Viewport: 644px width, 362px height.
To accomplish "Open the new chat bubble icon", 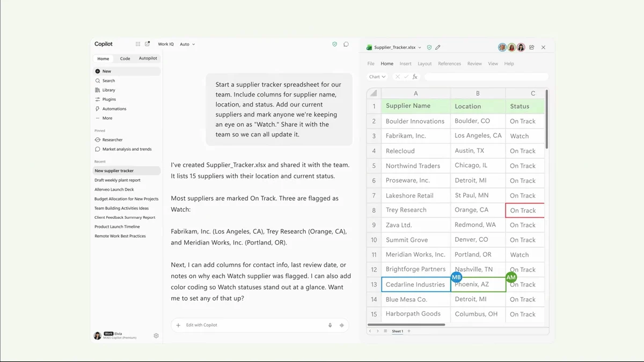I will pos(346,44).
